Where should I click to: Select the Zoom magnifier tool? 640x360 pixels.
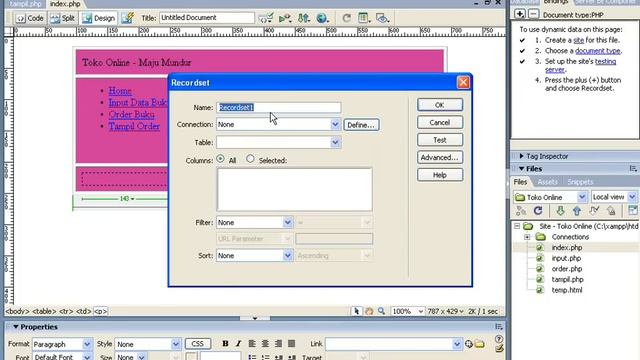[381, 311]
